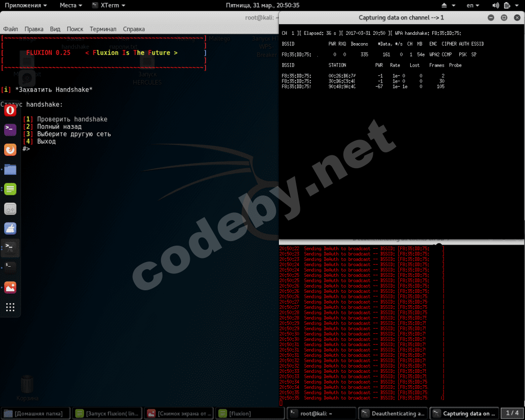The height and width of the screenshot is (420, 525).
Task: Open the clock and calendar panel
Action: coord(262,5)
